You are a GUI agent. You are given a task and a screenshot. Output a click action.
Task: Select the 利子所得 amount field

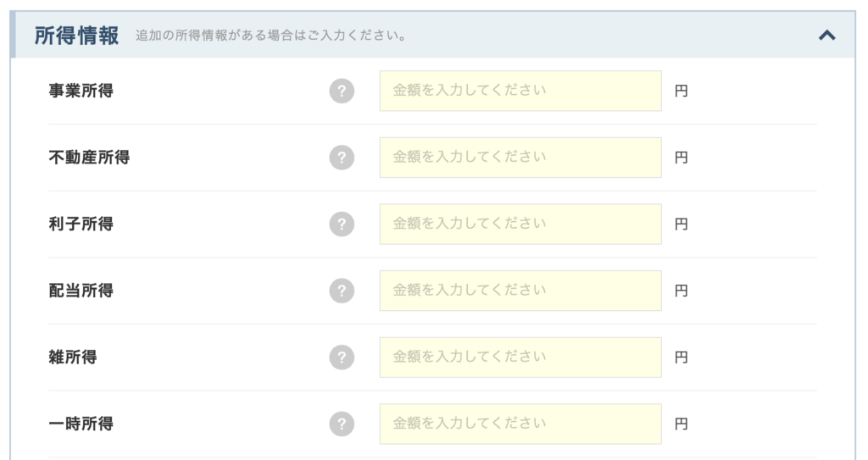tap(520, 224)
